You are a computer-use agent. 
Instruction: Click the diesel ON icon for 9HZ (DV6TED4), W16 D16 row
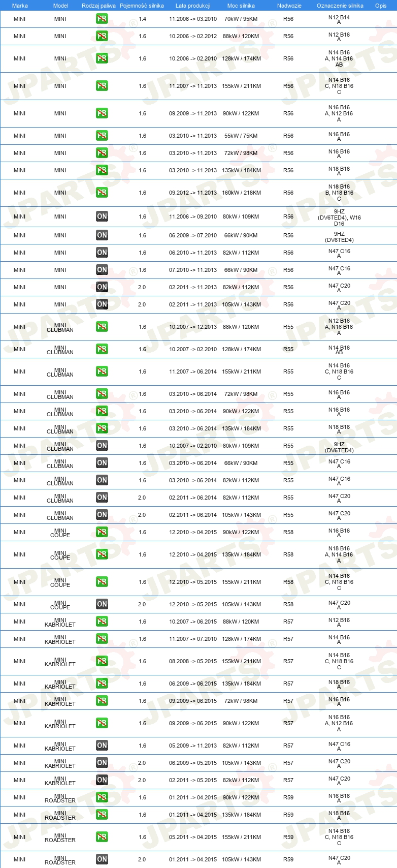click(102, 216)
